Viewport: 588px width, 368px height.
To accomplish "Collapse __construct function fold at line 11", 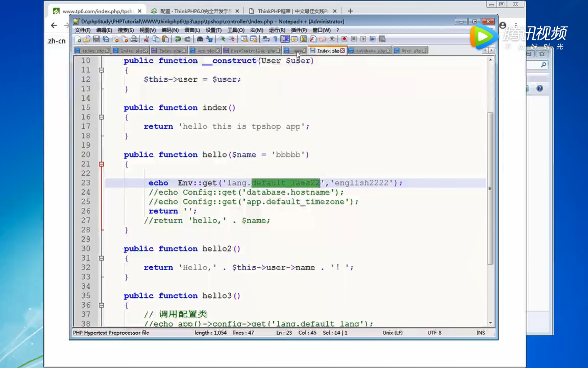I will pos(101,70).
